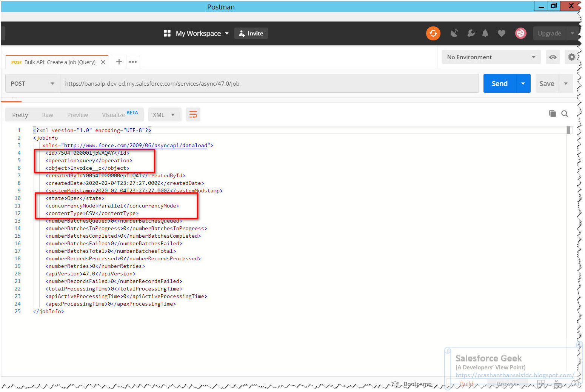Switch to the Pretty response view
Viewport: 585px width, 392px height.
(20, 115)
